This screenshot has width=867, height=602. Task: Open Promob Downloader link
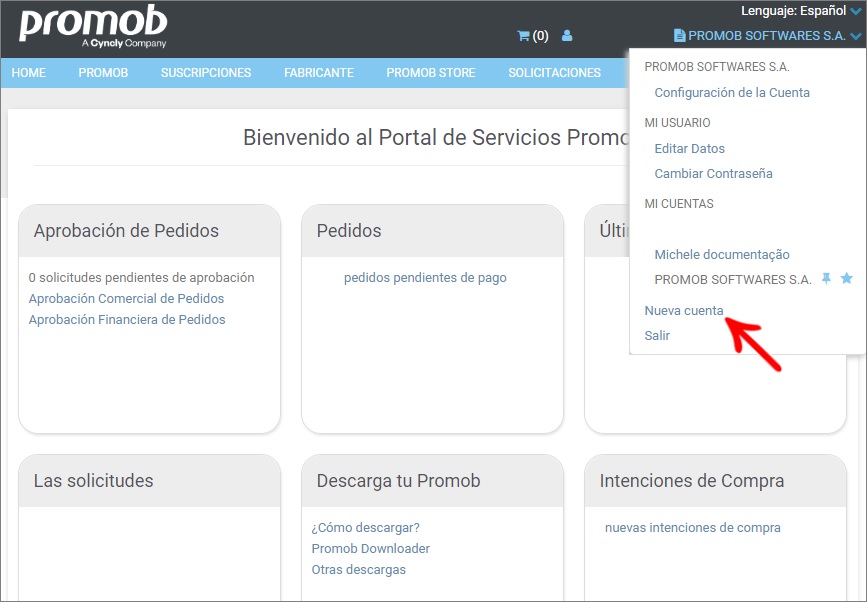[370, 548]
